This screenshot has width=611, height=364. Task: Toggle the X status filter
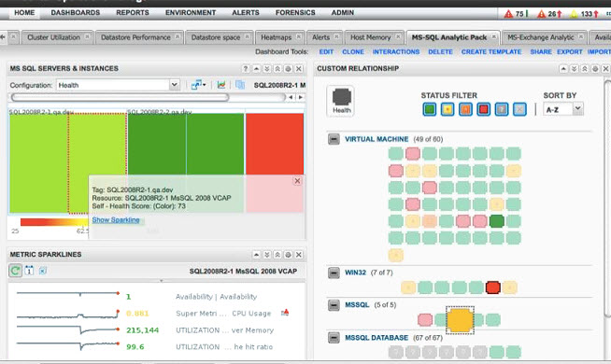tap(519, 109)
